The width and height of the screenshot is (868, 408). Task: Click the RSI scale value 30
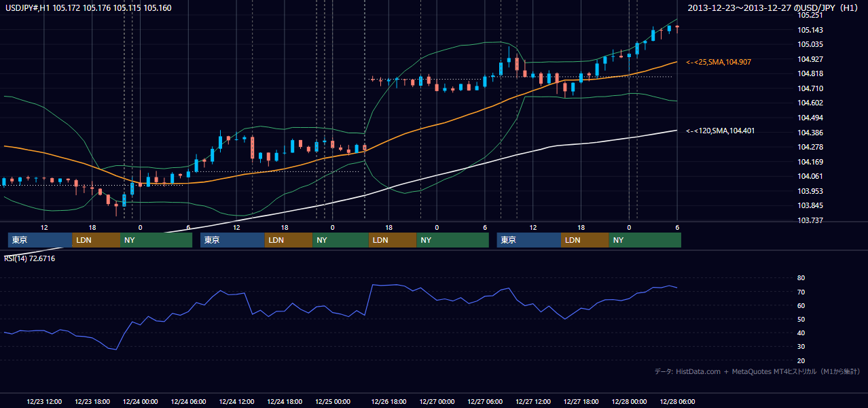(x=801, y=347)
